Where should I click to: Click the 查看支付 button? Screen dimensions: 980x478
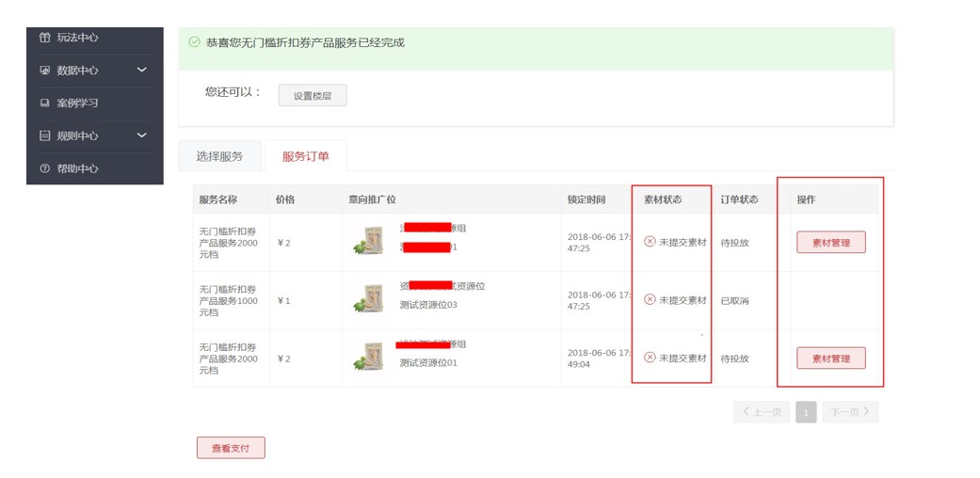(x=231, y=449)
